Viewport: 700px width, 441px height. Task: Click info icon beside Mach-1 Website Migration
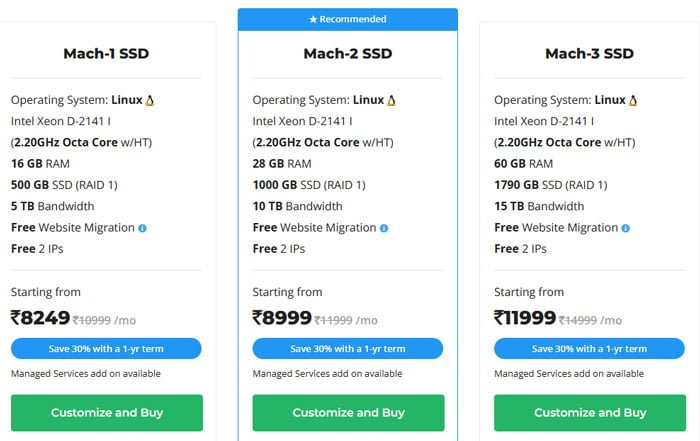[x=142, y=228]
